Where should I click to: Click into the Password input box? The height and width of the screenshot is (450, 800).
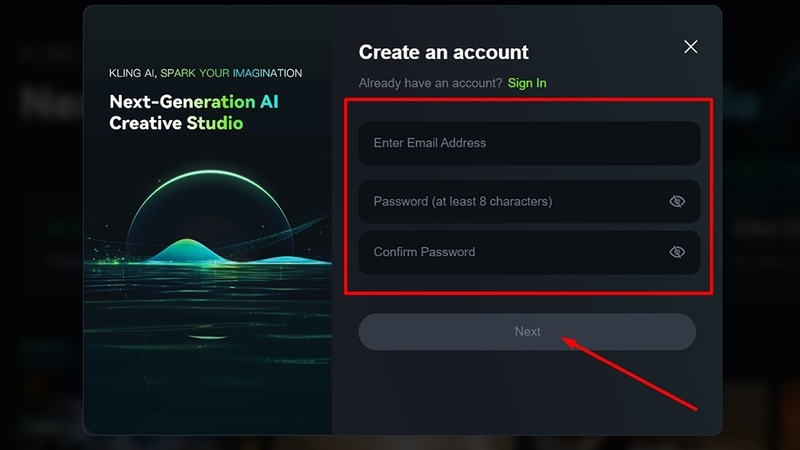pyautogui.click(x=500, y=202)
